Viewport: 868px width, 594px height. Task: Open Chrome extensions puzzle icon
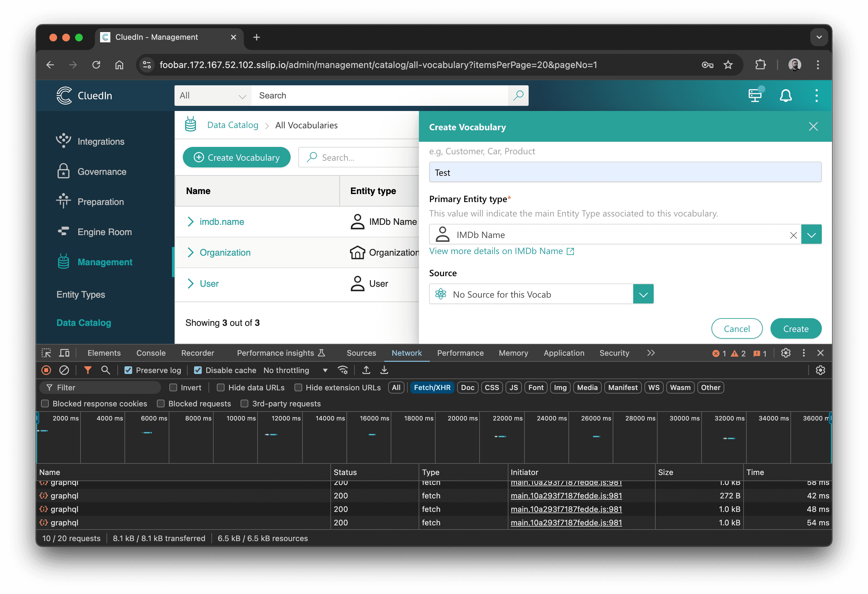760,65
